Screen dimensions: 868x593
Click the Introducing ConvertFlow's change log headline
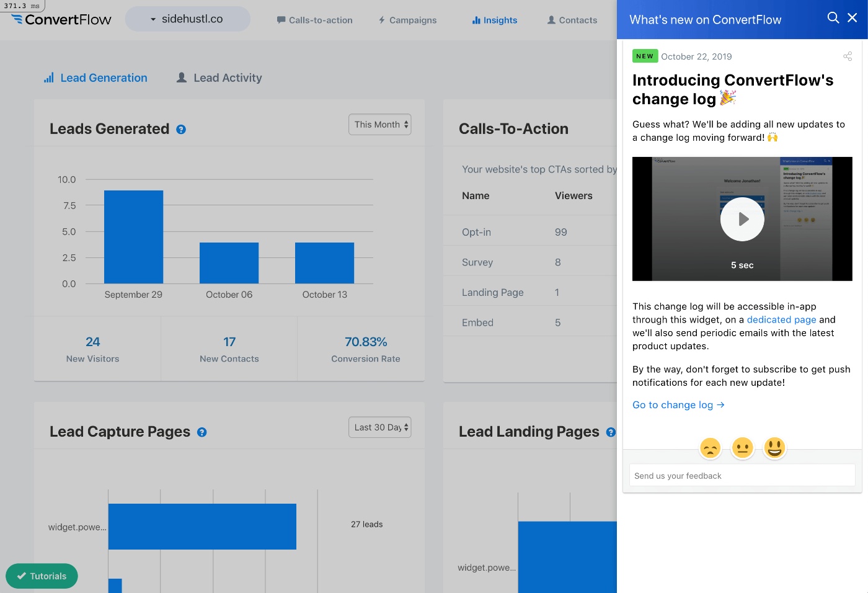tap(733, 89)
